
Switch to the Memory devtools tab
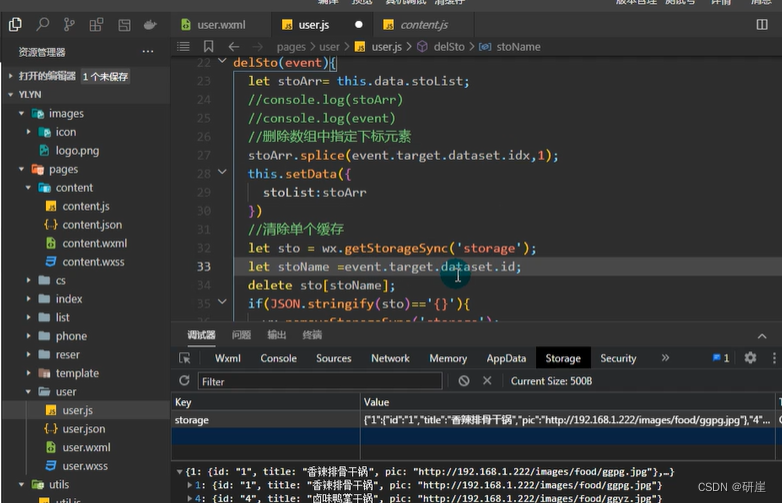coord(448,358)
